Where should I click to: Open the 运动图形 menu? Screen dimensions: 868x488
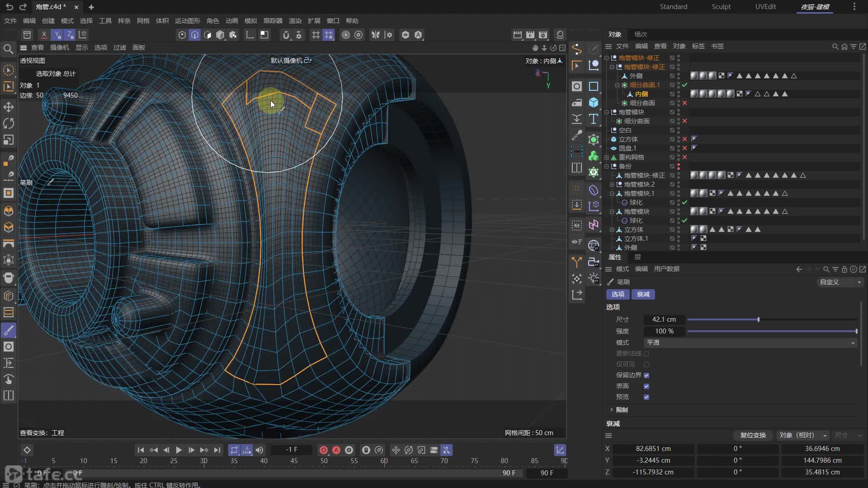pos(187,21)
